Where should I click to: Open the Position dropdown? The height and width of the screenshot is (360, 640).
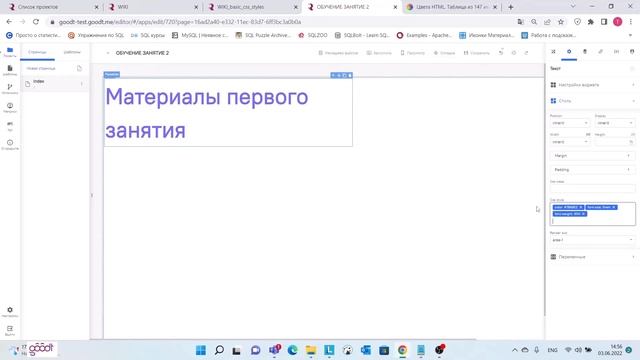tap(569, 123)
